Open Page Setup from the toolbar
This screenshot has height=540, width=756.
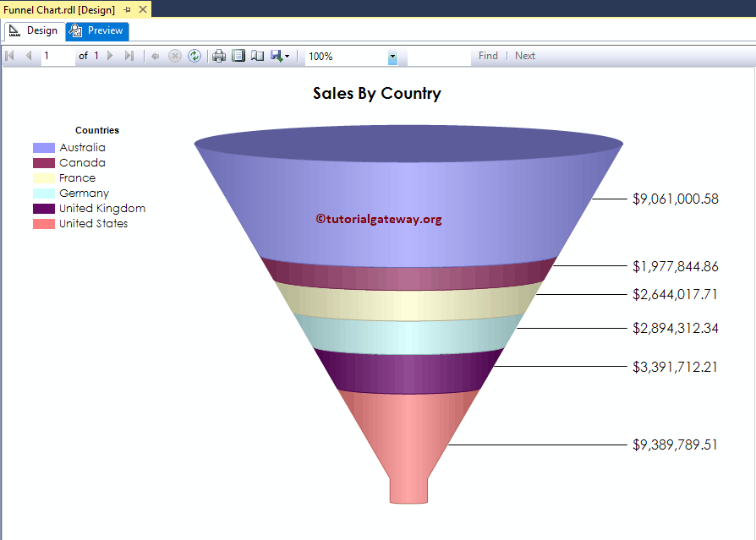(x=257, y=56)
